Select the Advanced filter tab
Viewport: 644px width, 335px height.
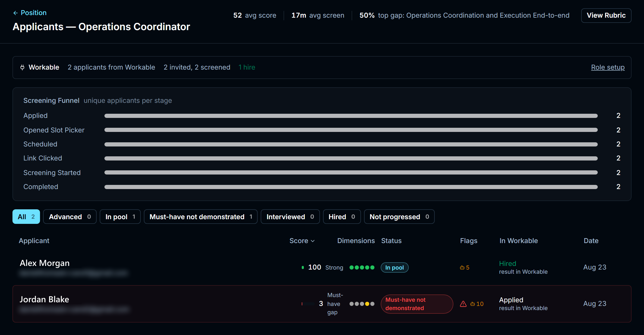[70, 217]
